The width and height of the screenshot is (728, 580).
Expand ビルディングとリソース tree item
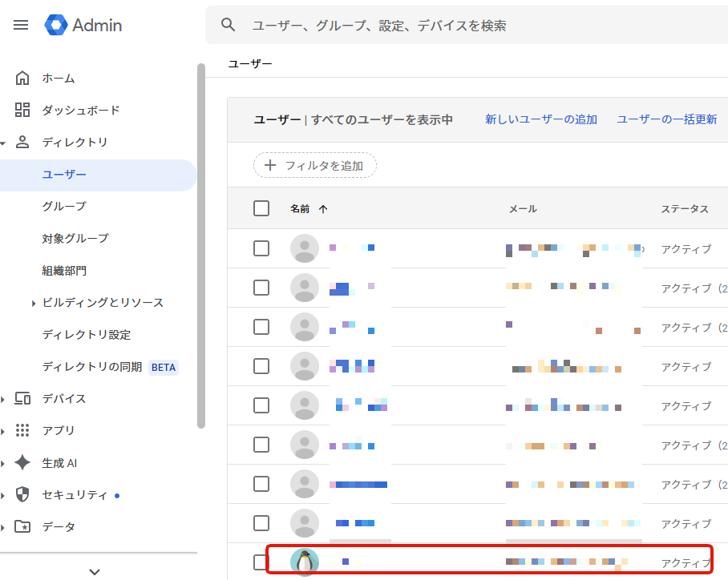pos(34,303)
